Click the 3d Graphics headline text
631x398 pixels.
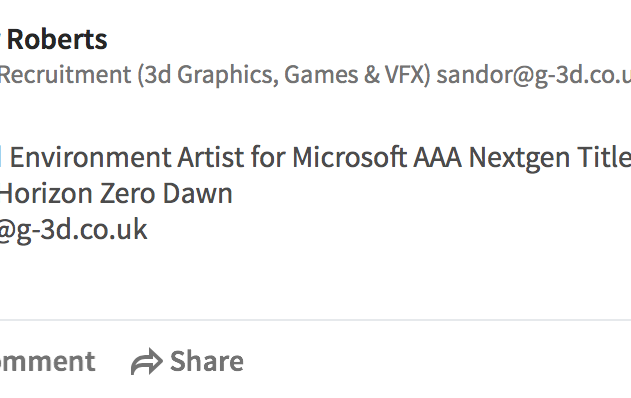pos(208,76)
